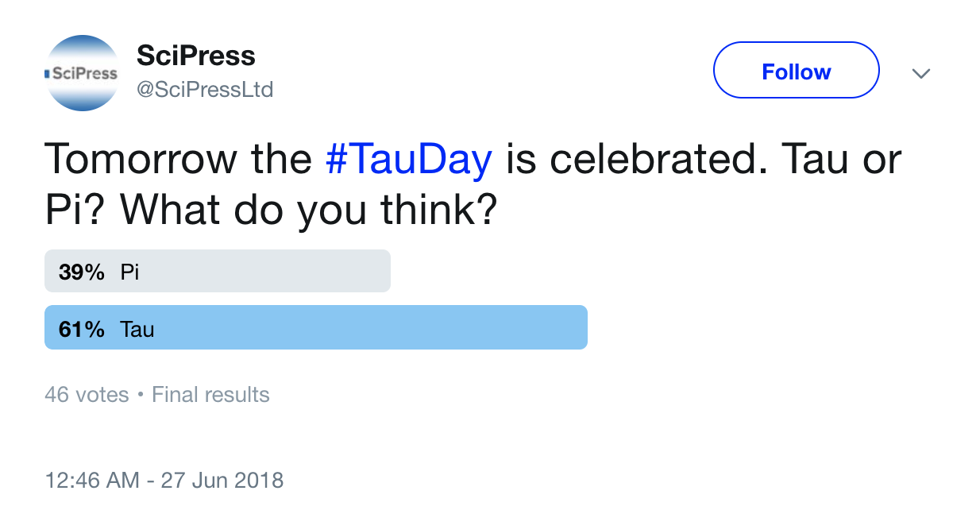Open the #TauDay hashtag link
The height and width of the screenshot is (510, 980).
click(410, 159)
